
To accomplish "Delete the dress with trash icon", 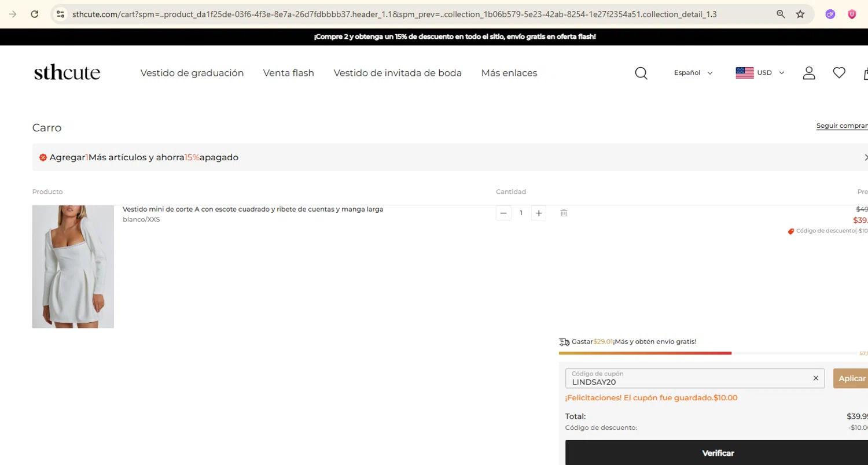I will 564,213.
